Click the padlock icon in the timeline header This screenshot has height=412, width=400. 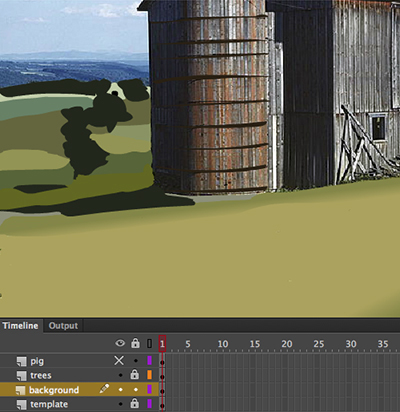[x=135, y=343]
